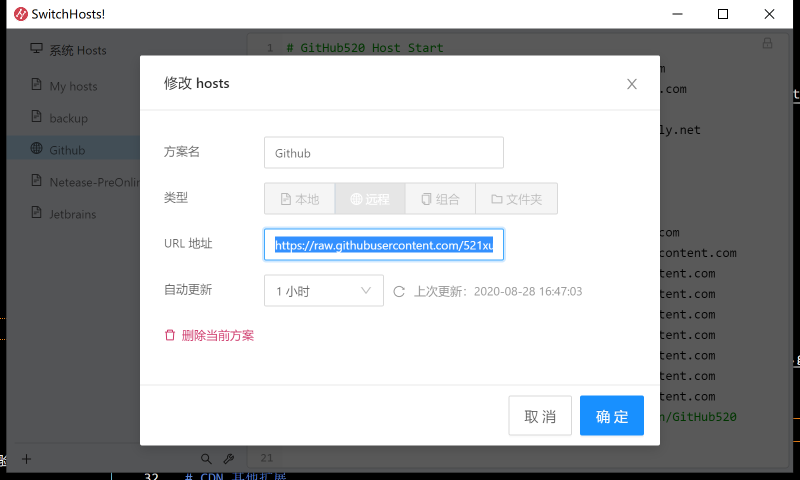The height and width of the screenshot is (480, 800).
Task: Click 删除当前方案 link
Action: tap(217, 336)
